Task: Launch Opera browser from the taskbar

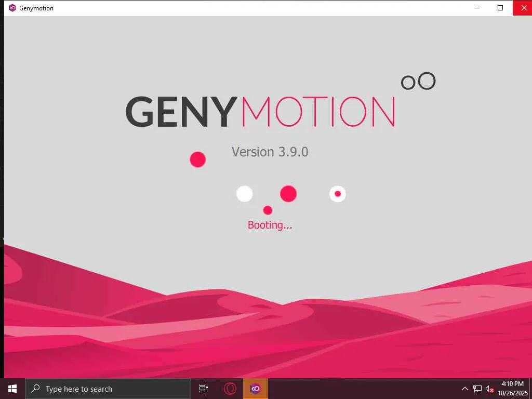Action: pyautogui.click(x=230, y=389)
